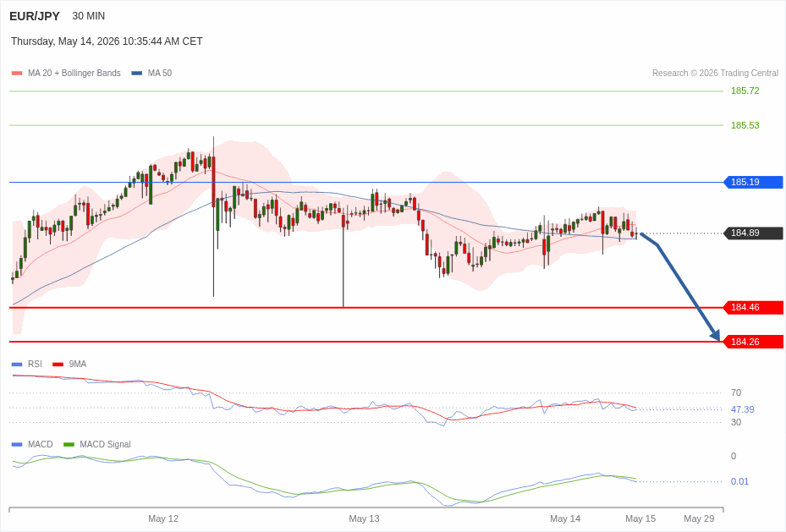Click the MACD Signal green legend marker
Screen dimensions: 786x532
69,444
